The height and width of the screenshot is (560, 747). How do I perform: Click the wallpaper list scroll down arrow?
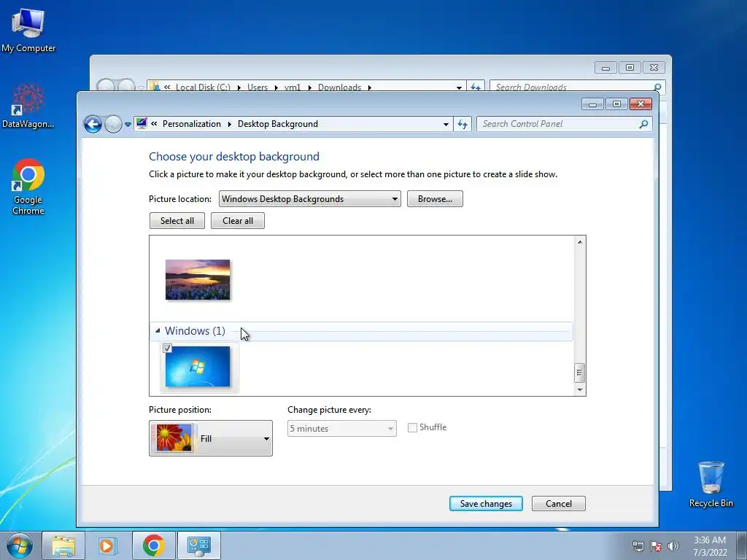580,389
